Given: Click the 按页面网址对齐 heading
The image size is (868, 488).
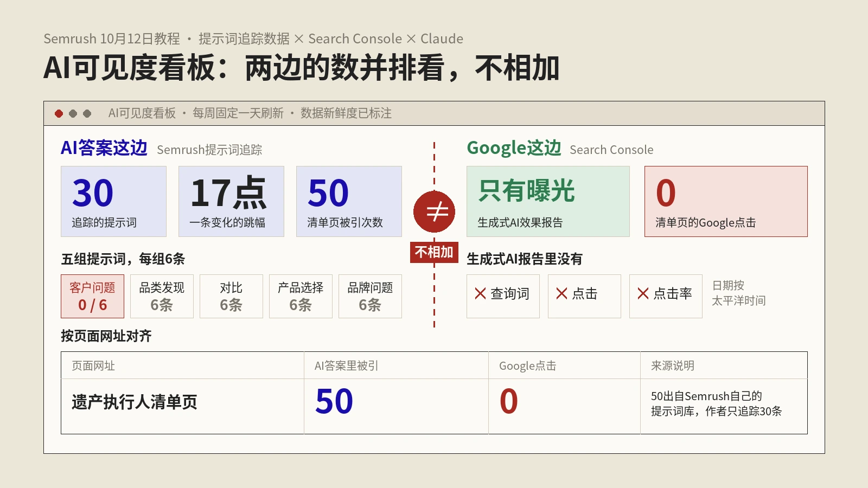Looking at the screenshot, I should tap(106, 336).
